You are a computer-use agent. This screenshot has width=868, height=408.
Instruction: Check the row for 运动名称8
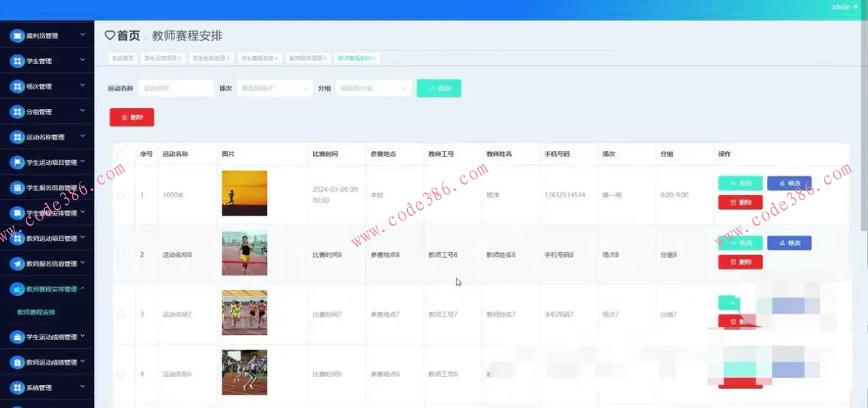coord(121,255)
